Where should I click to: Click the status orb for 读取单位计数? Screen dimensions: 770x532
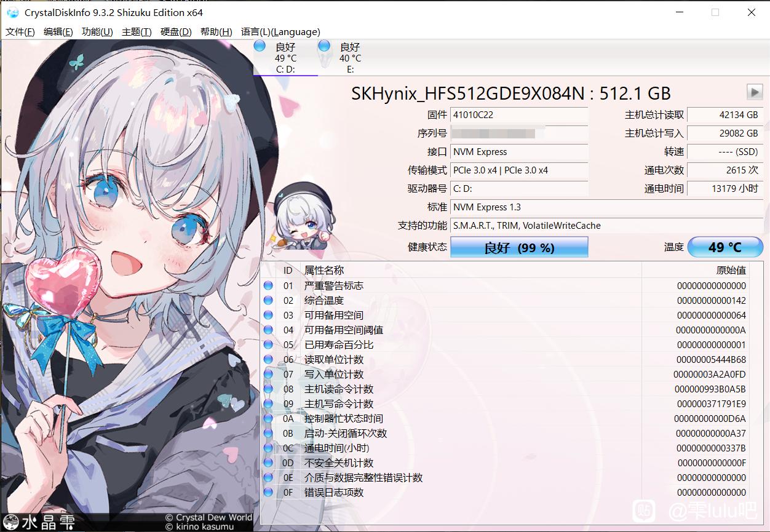pyautogui.click(x=268, y=359)
